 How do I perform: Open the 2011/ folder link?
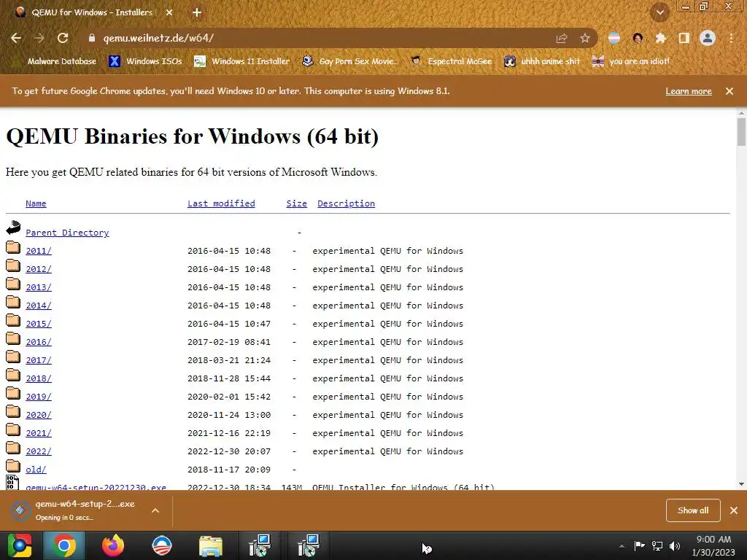tap(39, 251)
